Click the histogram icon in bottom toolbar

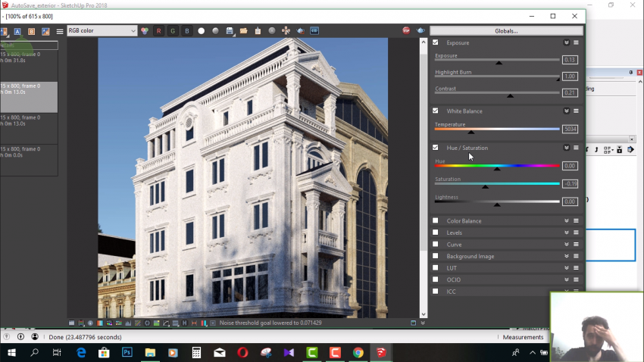(x=128, y=323)
